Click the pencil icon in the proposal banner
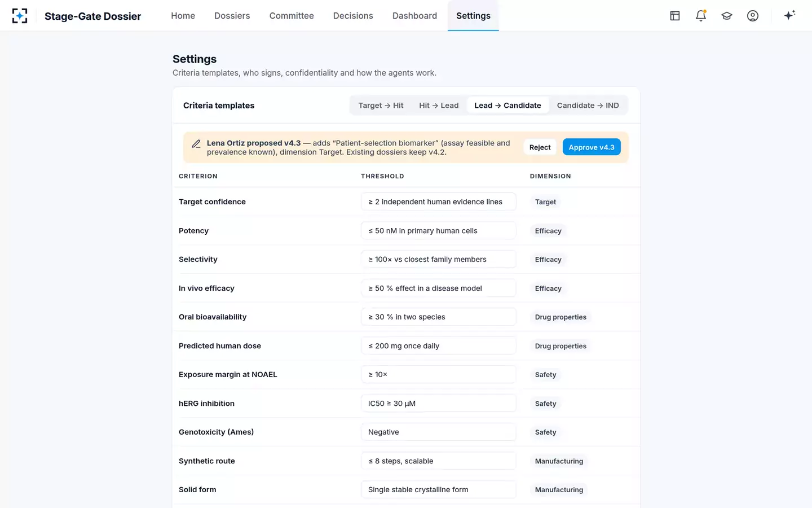The image size is (812, 508). pos(196,144)
